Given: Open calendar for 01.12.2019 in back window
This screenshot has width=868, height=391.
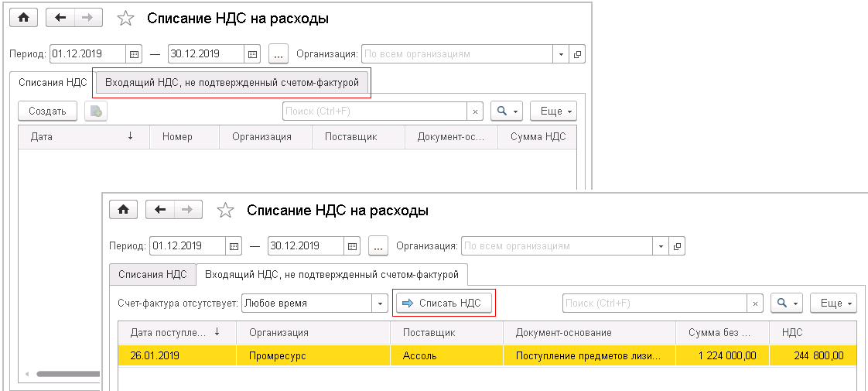Looking at the screenshot, I should [134, 54].
